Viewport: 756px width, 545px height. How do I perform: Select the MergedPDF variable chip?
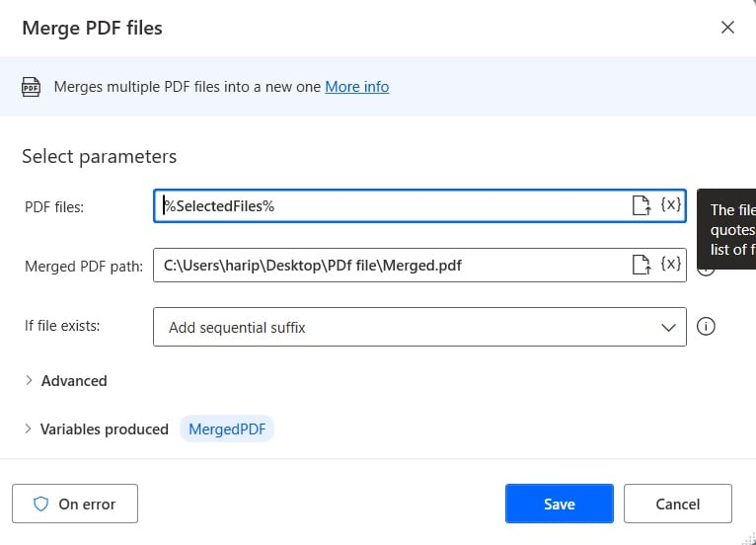pos(227,428)
